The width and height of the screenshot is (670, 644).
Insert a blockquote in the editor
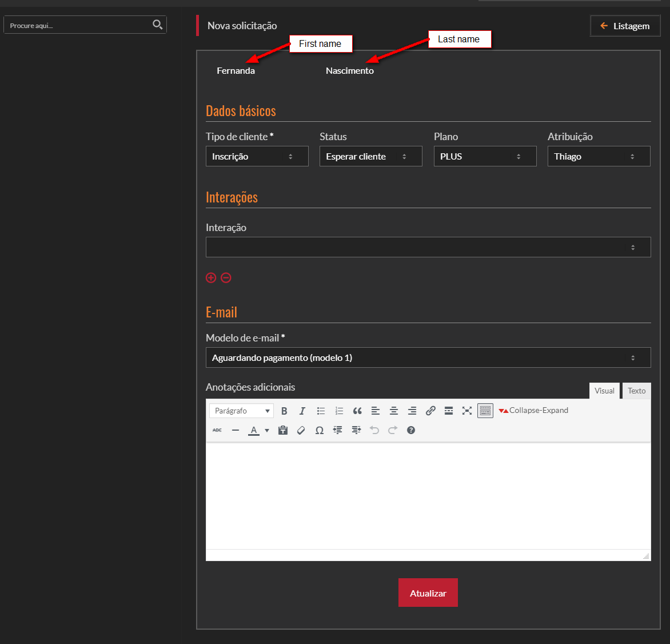pos(357,411)
